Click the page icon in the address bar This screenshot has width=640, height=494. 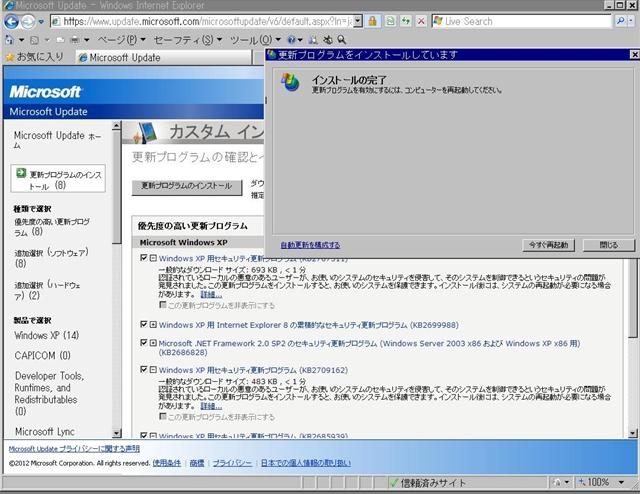click(57, 21)
